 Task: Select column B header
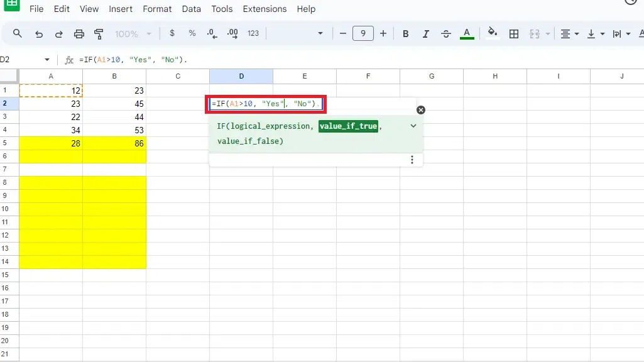coord(114,76)
